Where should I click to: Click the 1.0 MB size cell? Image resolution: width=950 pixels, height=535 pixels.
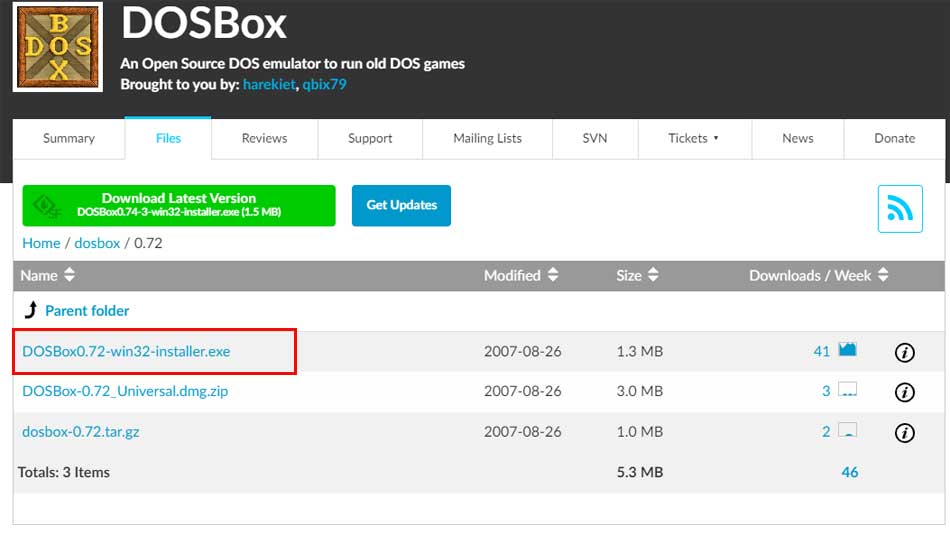point(639,432)
